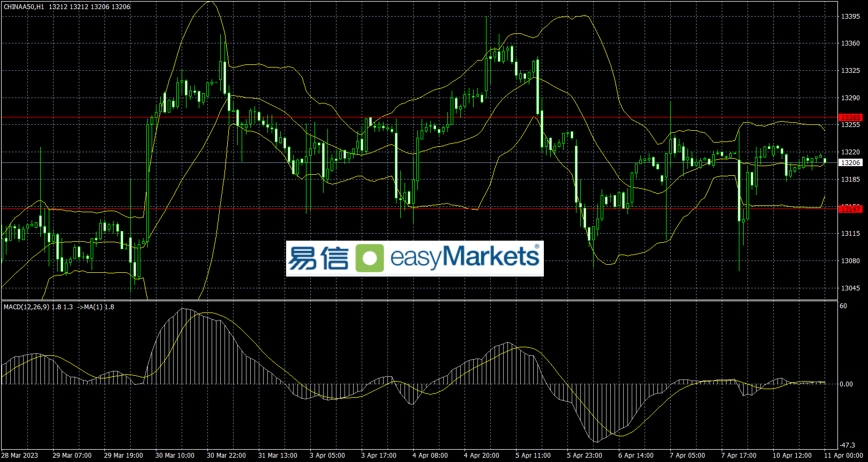Click the current price 13206 tag
868x462 pixels.
[850, 162]
